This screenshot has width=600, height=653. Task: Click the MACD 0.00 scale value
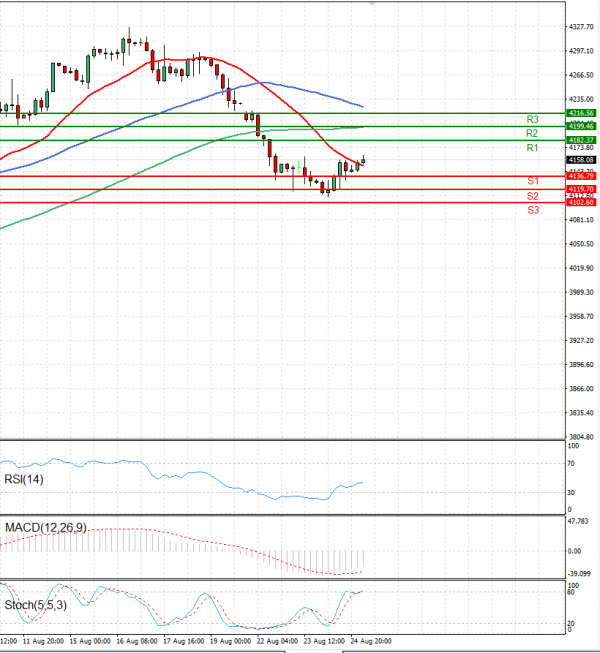[575, 551]
